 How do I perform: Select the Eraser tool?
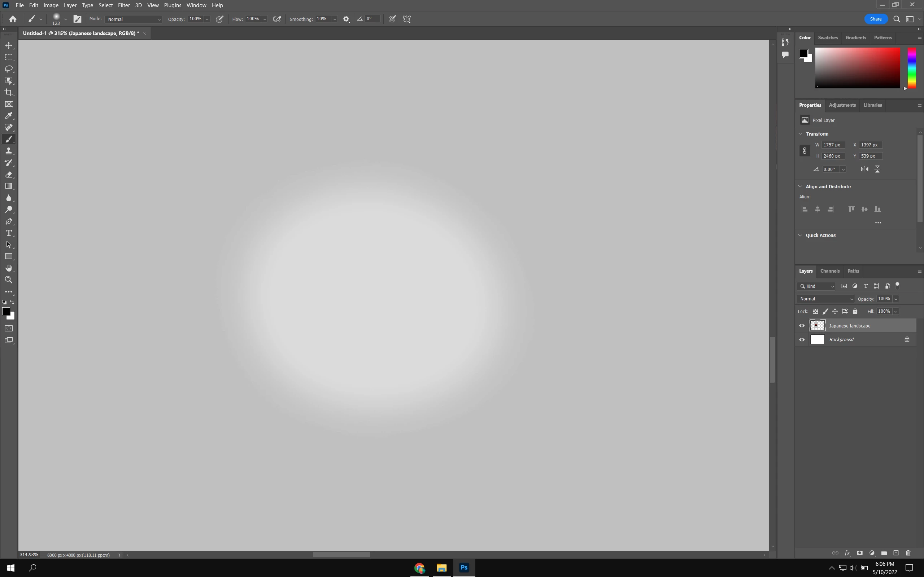click(9, 175)
